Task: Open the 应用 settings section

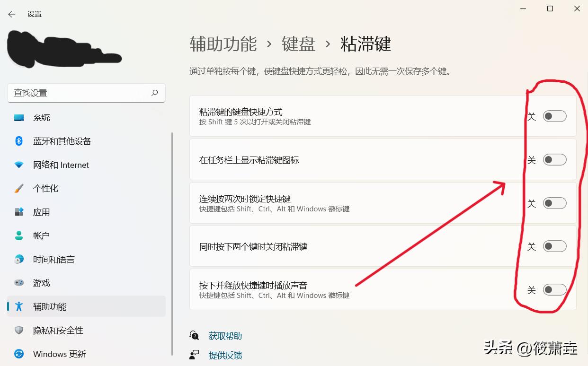Action: coord(42,212)
